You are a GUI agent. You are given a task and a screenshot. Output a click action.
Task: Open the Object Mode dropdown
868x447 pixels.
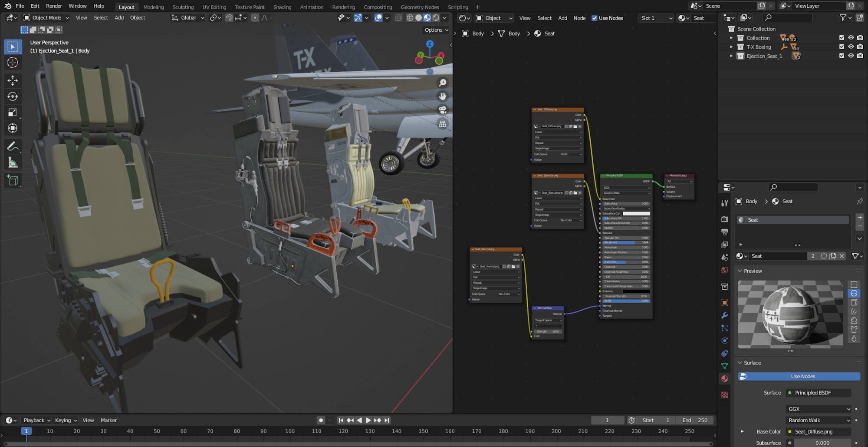click(x=46, y=18)
